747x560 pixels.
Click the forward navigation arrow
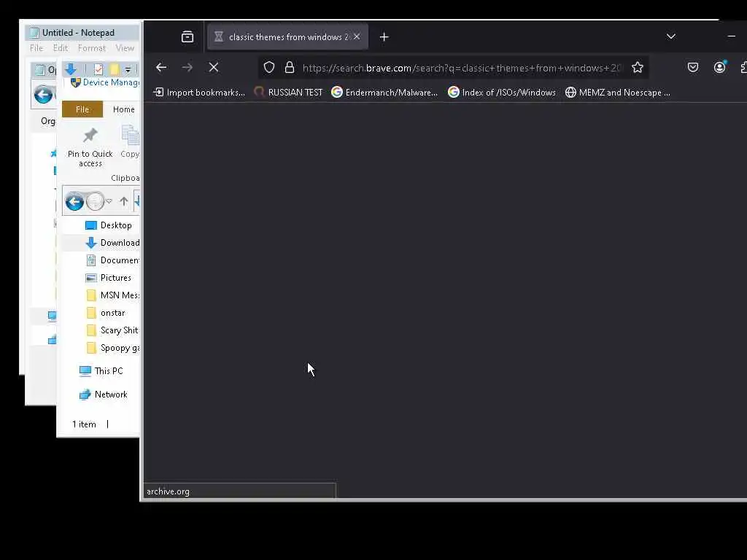tap(187, 68)
